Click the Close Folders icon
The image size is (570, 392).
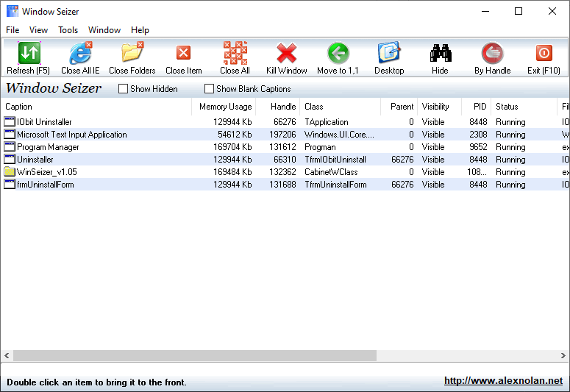point(132,53)
